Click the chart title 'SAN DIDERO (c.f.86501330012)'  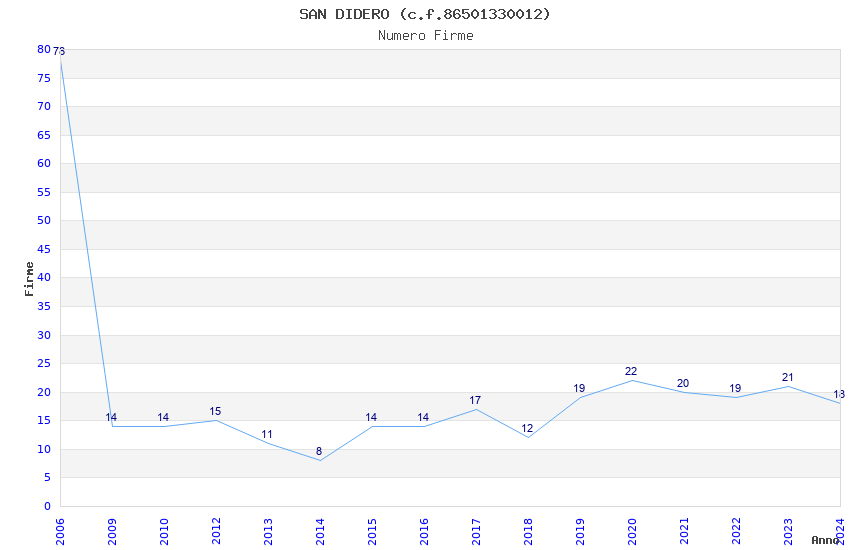click(x=425, y=14)
